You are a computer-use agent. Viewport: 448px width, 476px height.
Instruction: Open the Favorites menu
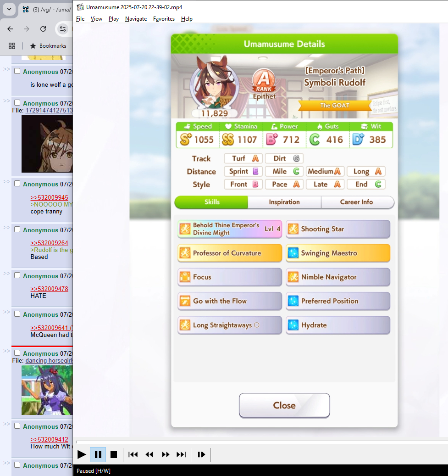[164, 19]
